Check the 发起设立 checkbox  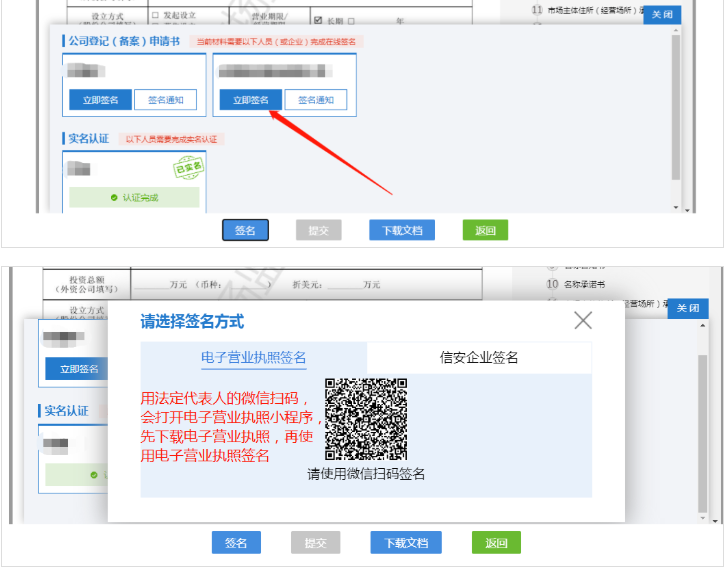coord(155,16)
